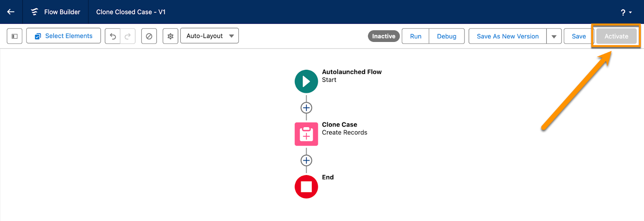This screenshot has width=644, height=221.
Task: Click the Inactive status badge
Action: [384, 36]
